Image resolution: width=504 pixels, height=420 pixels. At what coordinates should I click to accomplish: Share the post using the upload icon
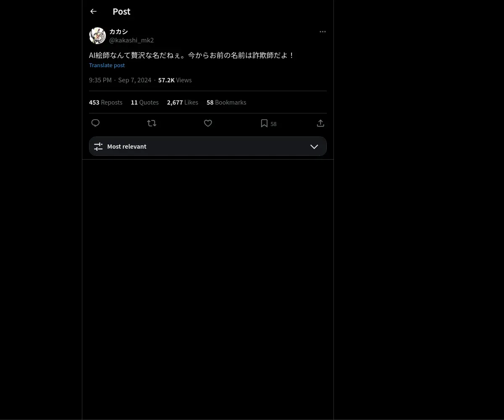(320, 123)
